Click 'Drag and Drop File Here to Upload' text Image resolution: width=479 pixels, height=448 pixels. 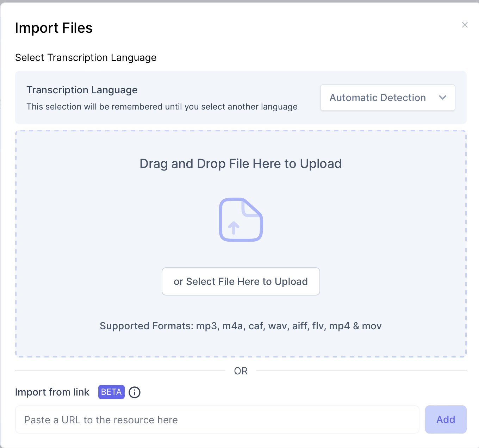point(241,163)
